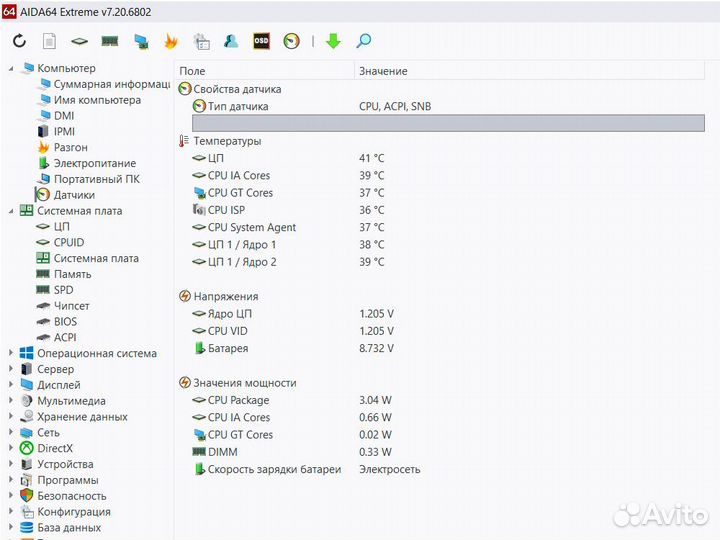Collapse the Системная плата tree node
720x540 pixels.
(x=11, y=211)
